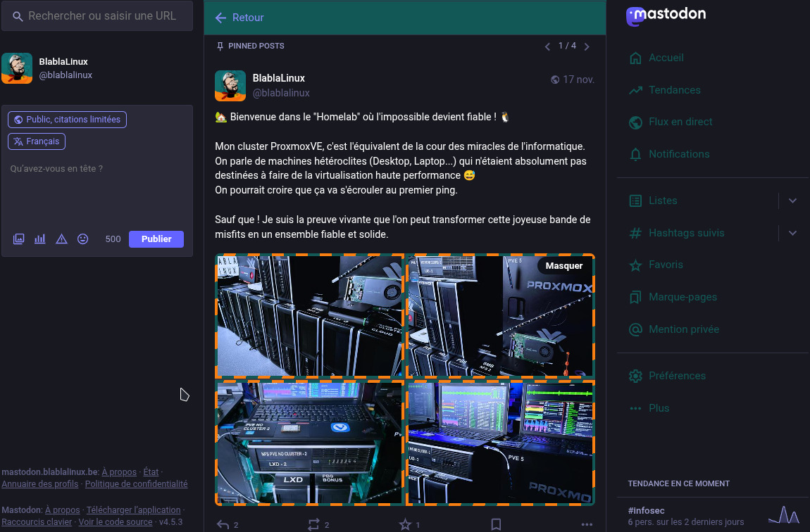
Task: Bookmark the pinned post
Action: (496, 525)
